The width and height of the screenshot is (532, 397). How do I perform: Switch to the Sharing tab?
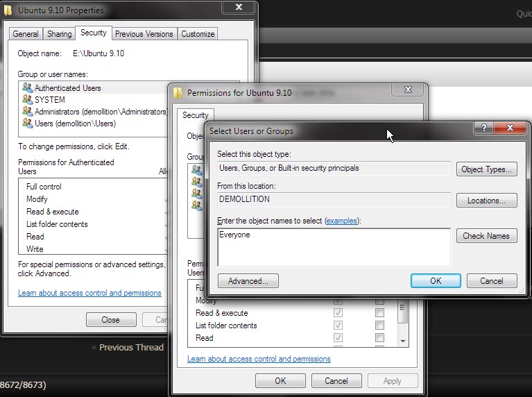pyautogui.click(x=60, y=34)
